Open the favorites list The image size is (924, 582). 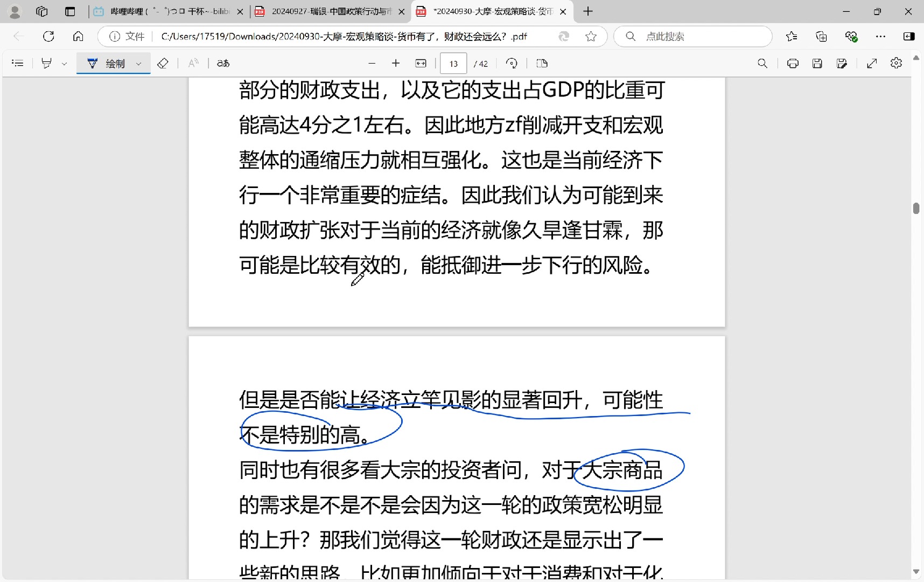(792, 36)
